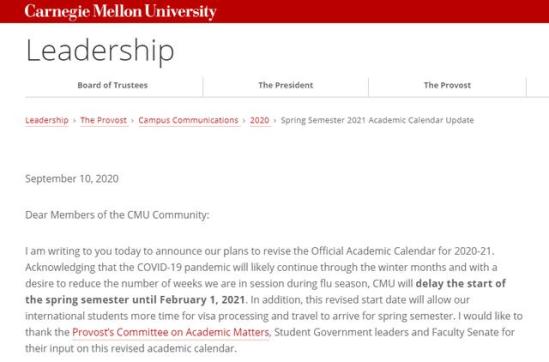
Task: Click the chevron after the Leadership breadcrumb
Action: (75, 121)
